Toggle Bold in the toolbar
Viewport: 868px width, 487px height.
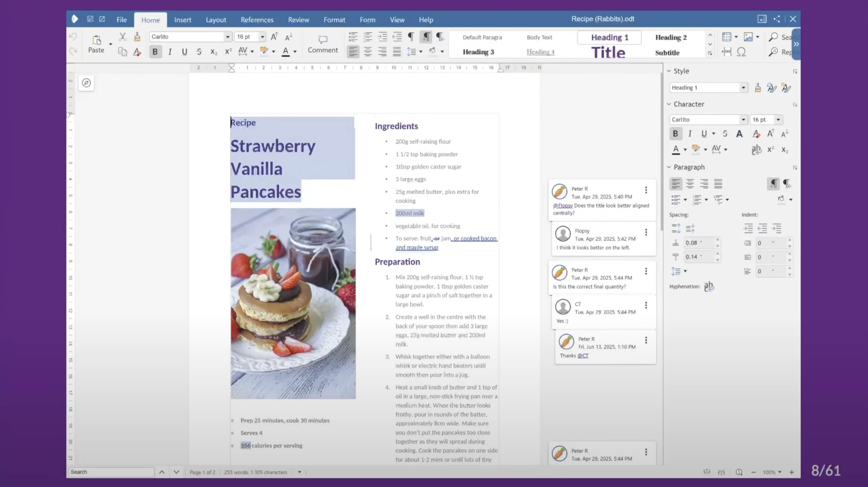click(x=155, y=52)
